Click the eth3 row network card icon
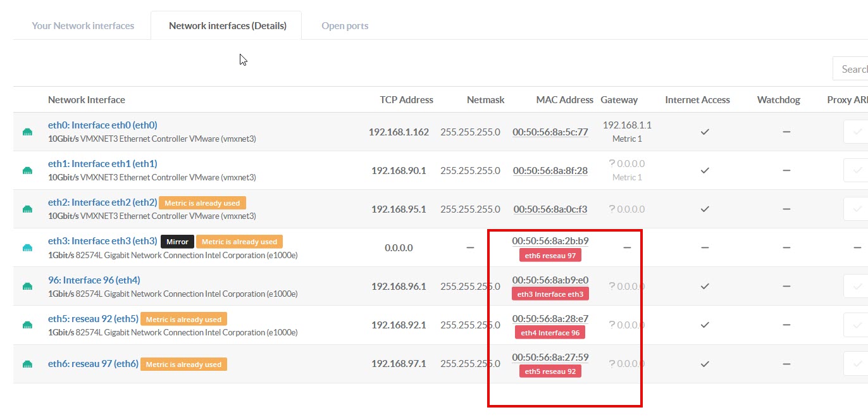Screen dimensions: 868x417 point(27,248)
